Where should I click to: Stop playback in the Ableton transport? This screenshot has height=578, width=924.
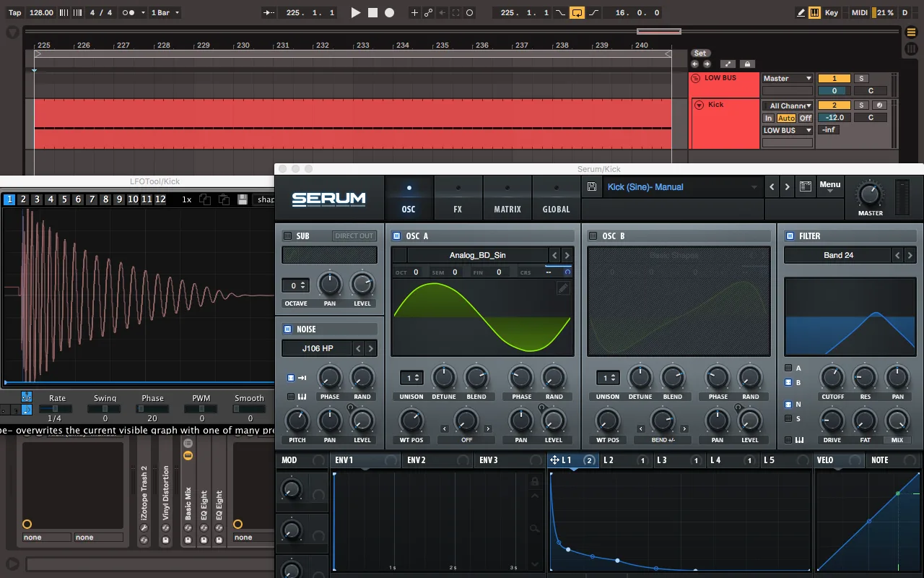[x=372, y=12]
